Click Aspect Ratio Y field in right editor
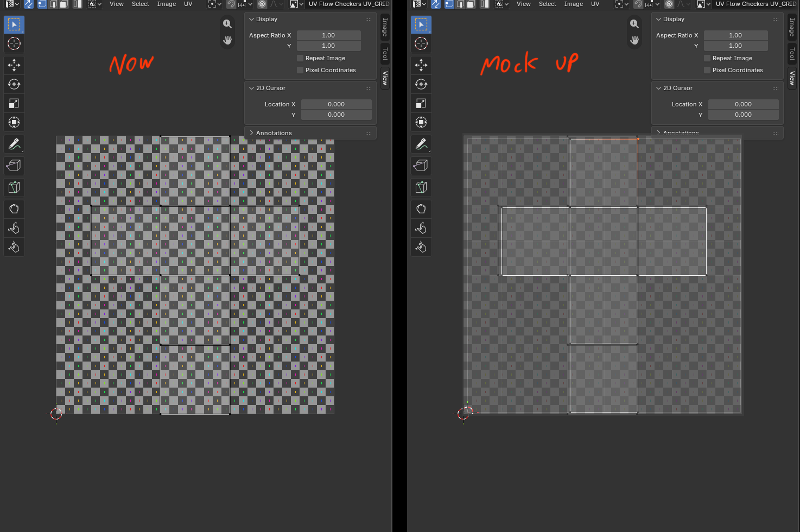The image size is (800, 532). point(736,46)
